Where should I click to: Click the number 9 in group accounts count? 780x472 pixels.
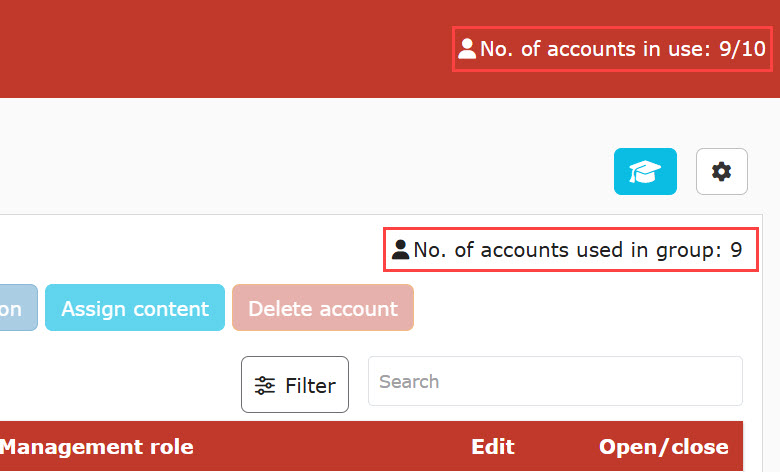point(736,250)
